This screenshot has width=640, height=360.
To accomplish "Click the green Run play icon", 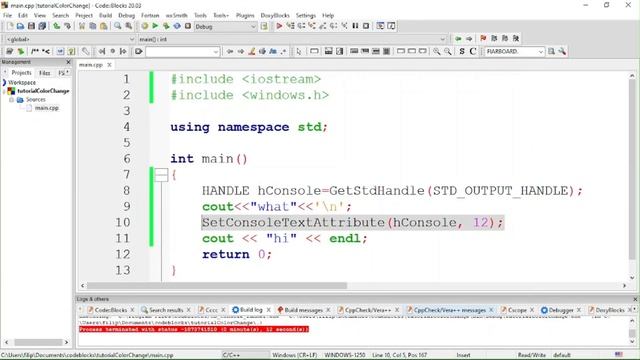I will click(155, 26).
